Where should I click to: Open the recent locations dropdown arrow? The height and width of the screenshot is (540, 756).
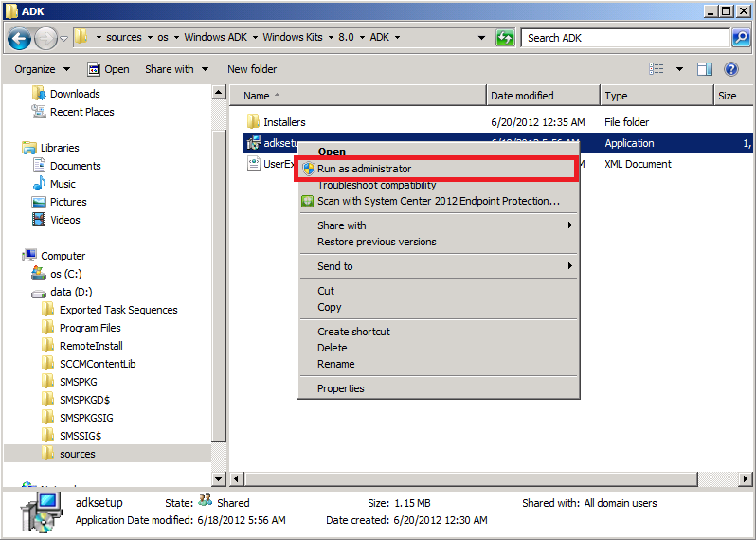[x=64, y=38]
